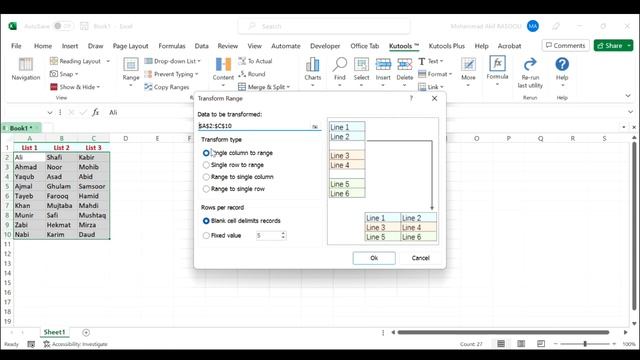Open the File menu
This screenshot has height=360, width=640.
coord(16,46)
